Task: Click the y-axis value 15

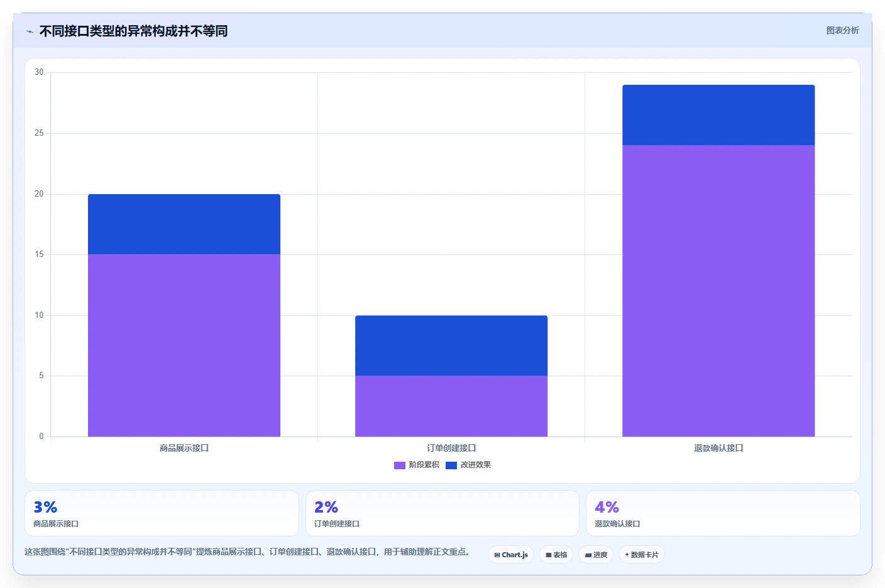Action: pos(39,254)
